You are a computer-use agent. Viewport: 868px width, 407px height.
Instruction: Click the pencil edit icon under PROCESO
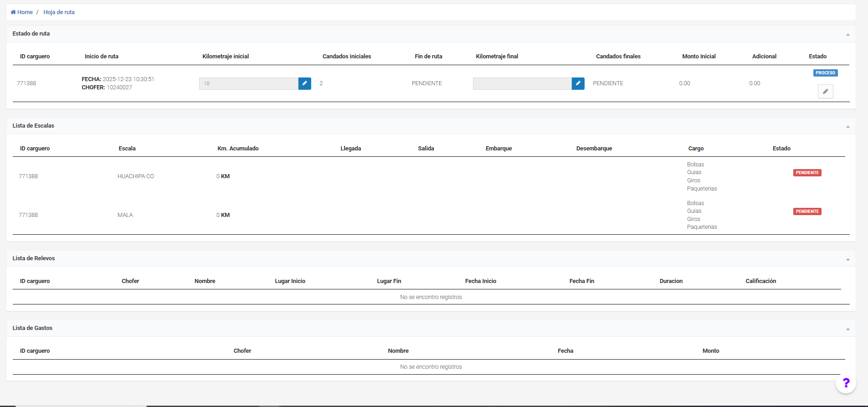pyautogui.click(x=825, y=92)
